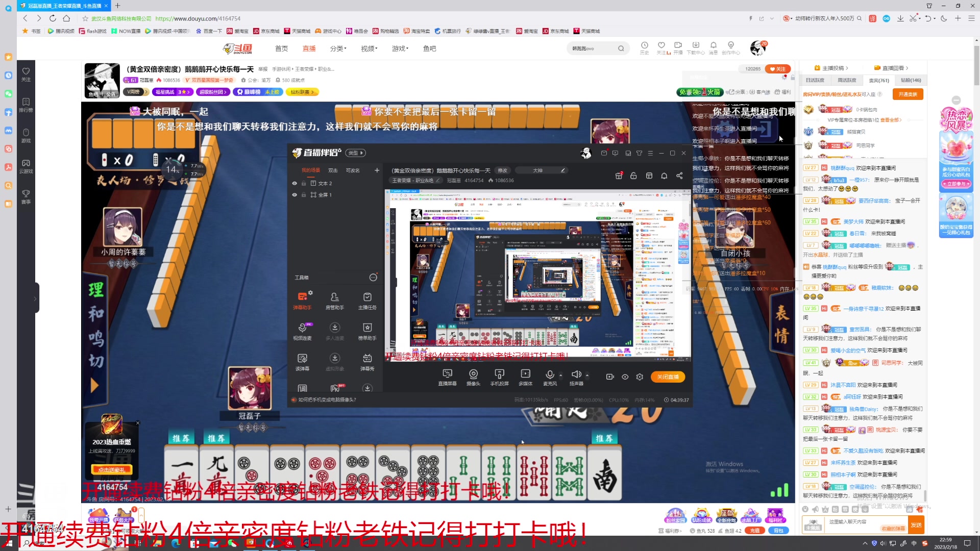980x551 pixels.
Task: Open the mail icon in 直播伴侣 title bar
Action: [604, 153]
